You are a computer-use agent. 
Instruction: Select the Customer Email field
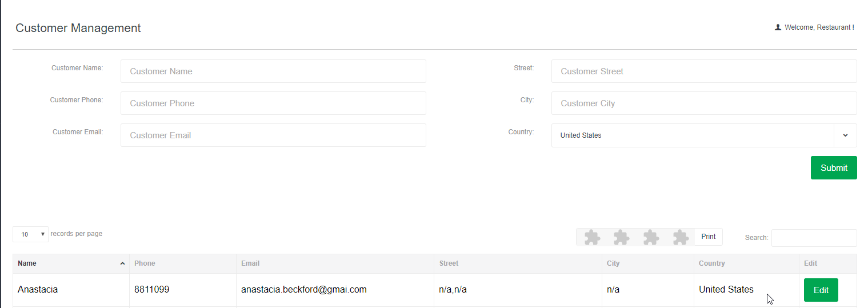point(273,135)
